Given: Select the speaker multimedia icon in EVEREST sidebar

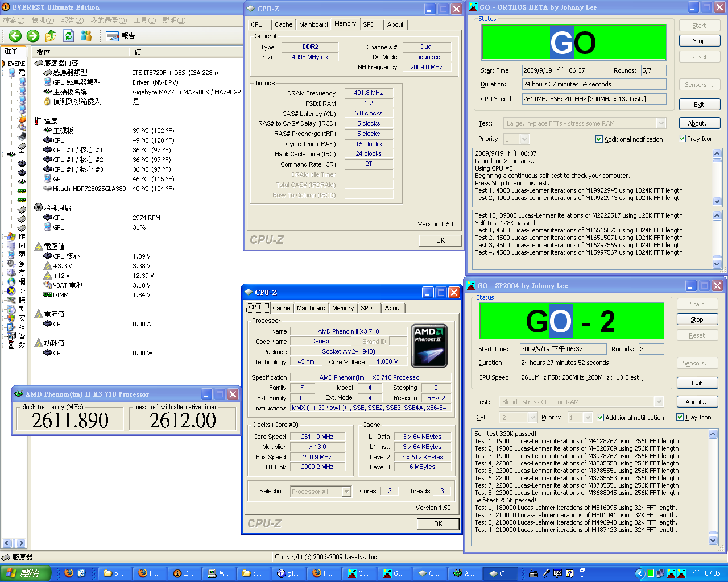Looking at the screenshot, I should pyautogui.click(x=11, y=264).
